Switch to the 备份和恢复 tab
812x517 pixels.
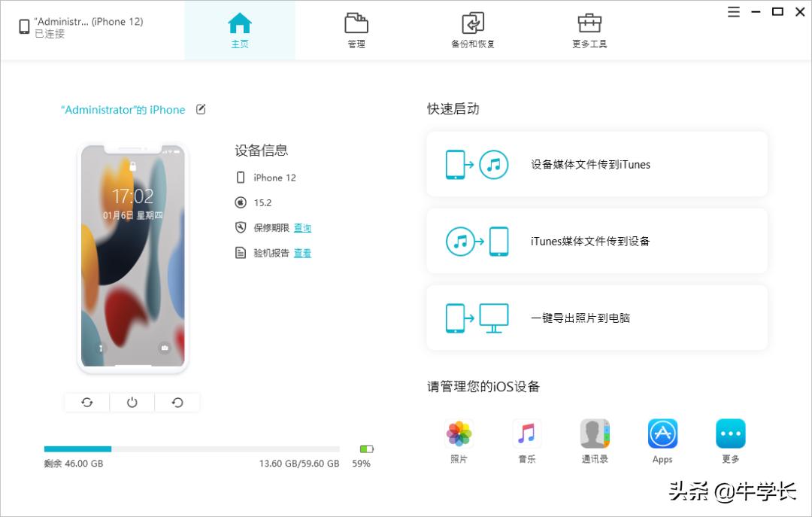pyautogui.click(x=471, y=30)
